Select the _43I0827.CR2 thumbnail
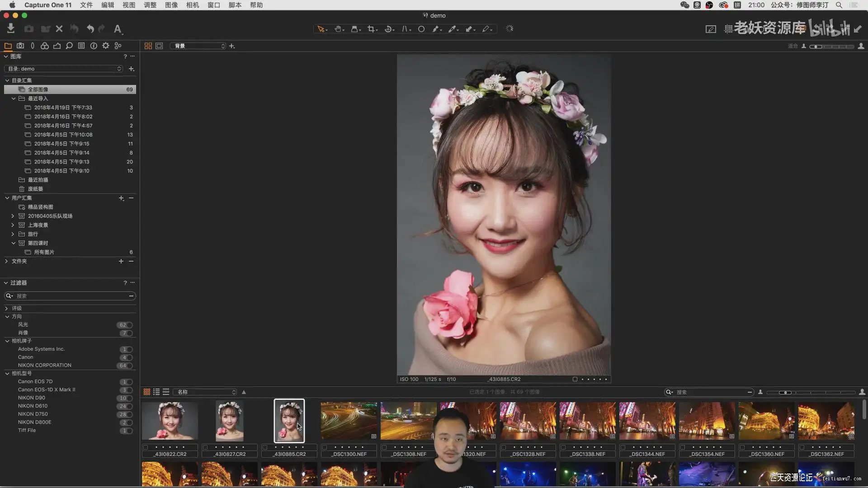868x488 pixels. (x=230, y=421)
